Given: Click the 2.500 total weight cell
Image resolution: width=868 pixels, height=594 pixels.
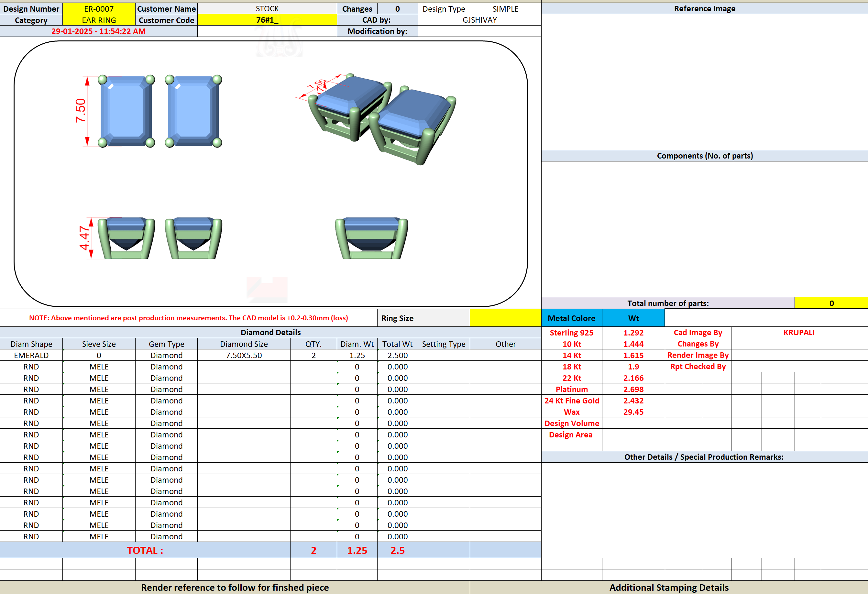Looking at the screenshot, I should [x=397, y=355].
